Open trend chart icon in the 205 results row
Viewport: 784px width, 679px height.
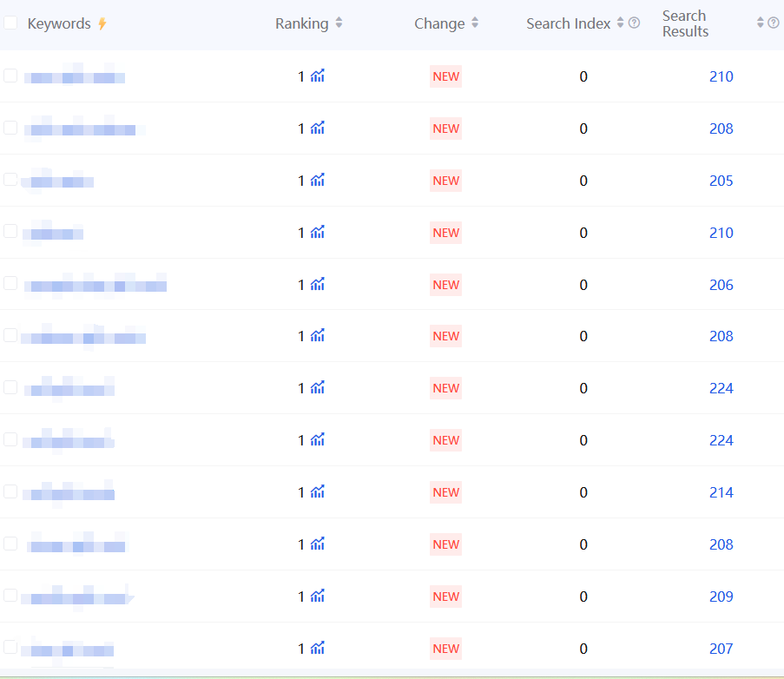pyautogui.click(x=318, y=181)
